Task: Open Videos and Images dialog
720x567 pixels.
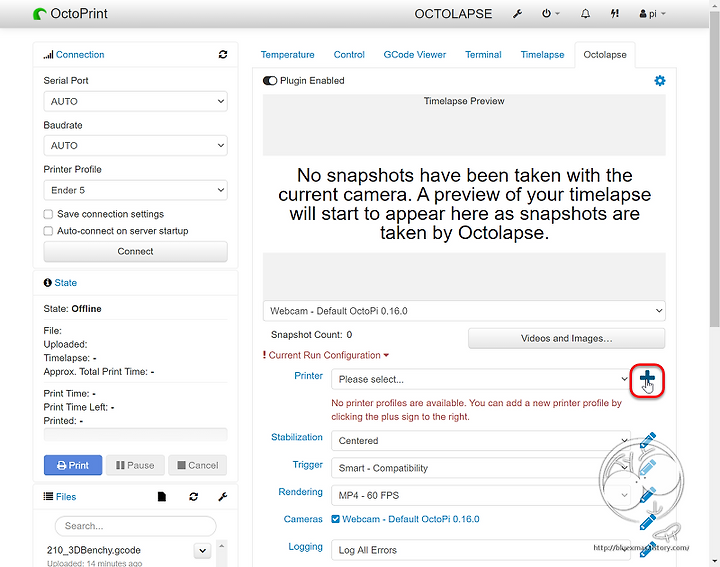Action: (566, 338)
